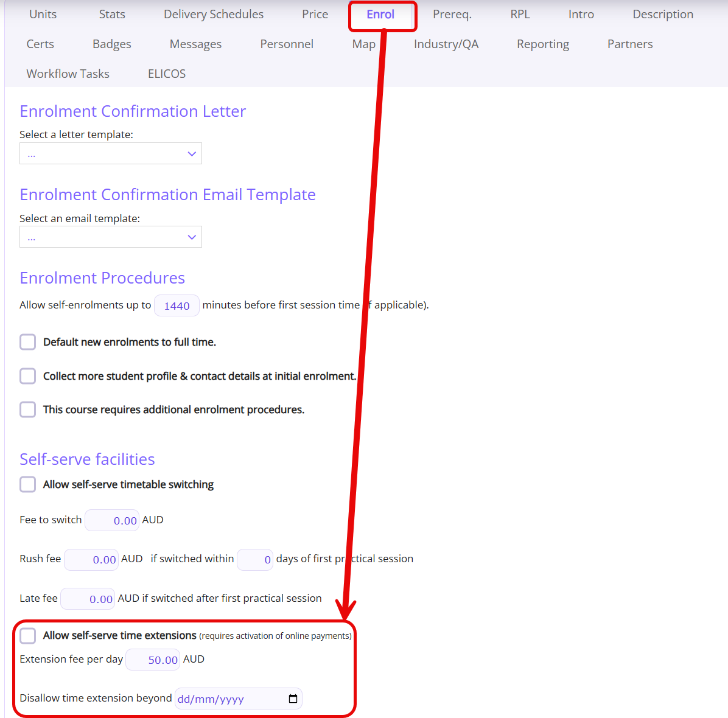Switch to the Enrol tab
This screenshot has height=718, width=728.
[x=380, y=15]
